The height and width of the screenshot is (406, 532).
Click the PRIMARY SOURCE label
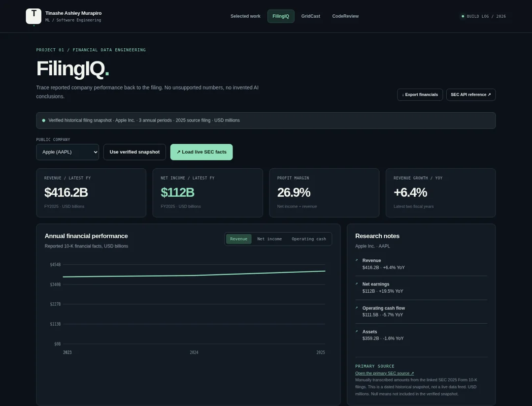tap(374, 366)
